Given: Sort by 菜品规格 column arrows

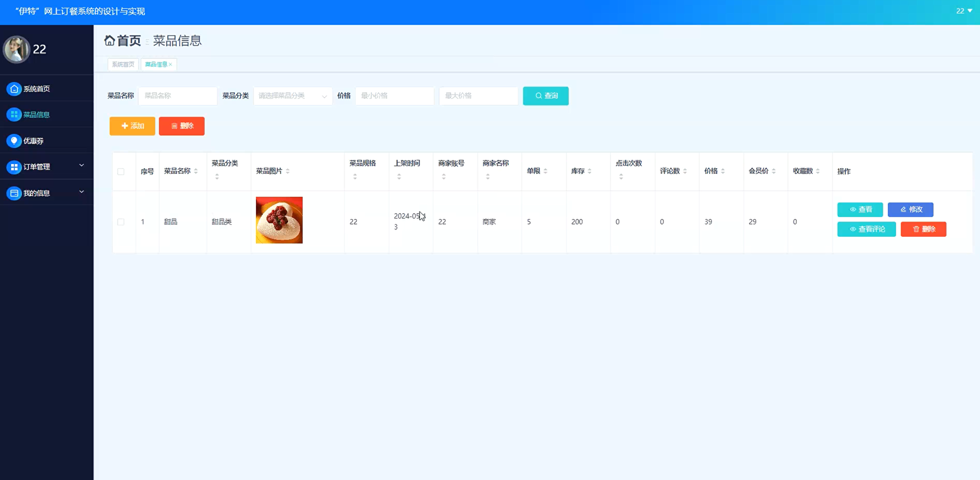Looking at the screenshot, I should 355,177.
